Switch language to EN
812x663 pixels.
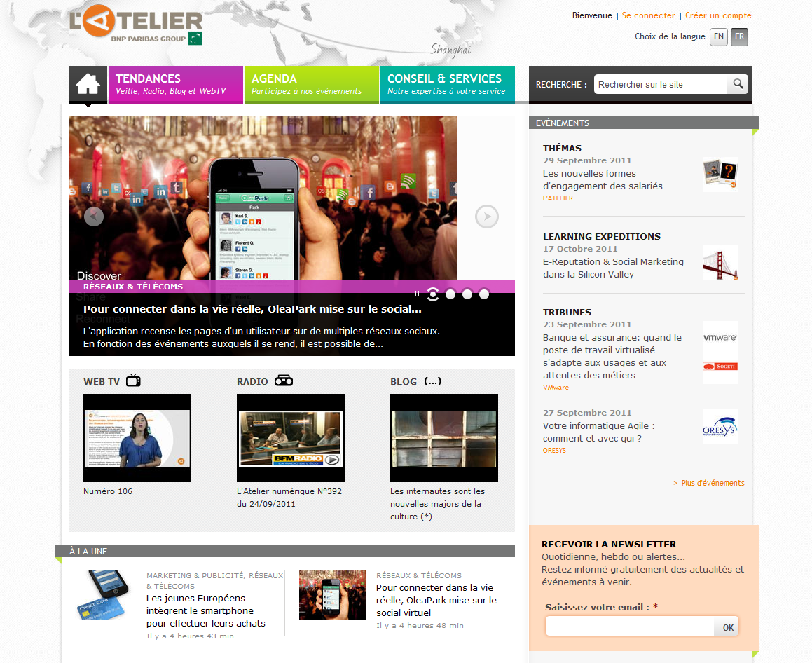(x=719, y=36)
